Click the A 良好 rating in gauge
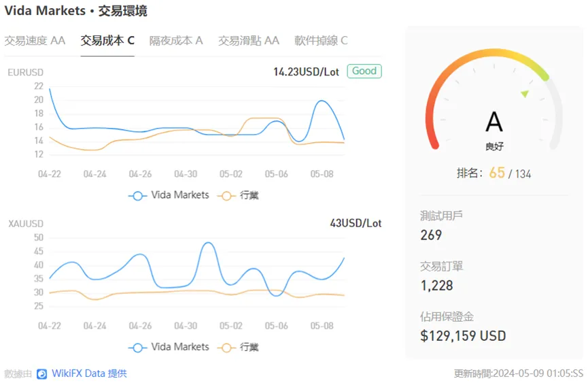This screenshot has height=383, width=588. [494, 130]
